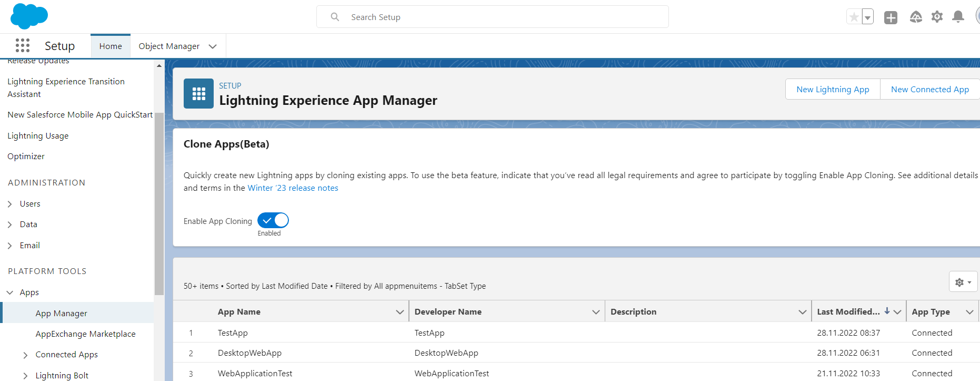Open the Winter '23 release notes link
Viewport: 980px width, 381px height.
click(x=293, y=188)
